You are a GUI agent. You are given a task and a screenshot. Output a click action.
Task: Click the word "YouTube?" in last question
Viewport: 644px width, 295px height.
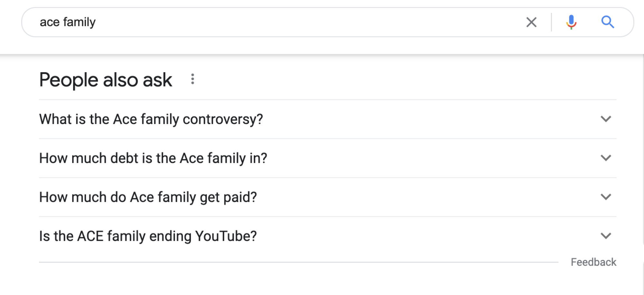(x=226, y=236)
